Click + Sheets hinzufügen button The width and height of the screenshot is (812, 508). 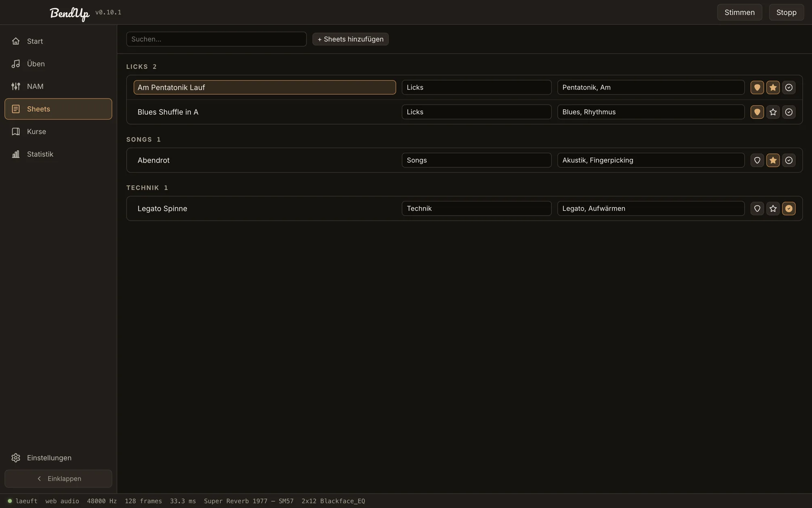pyautogui.click(x=350, y=39)
